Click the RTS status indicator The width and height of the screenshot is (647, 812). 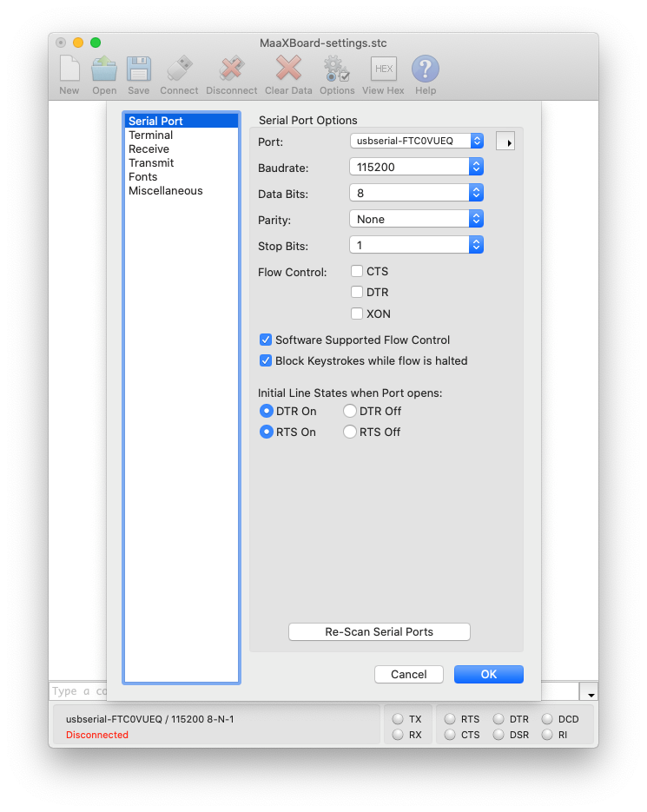(x=450, y=719)
